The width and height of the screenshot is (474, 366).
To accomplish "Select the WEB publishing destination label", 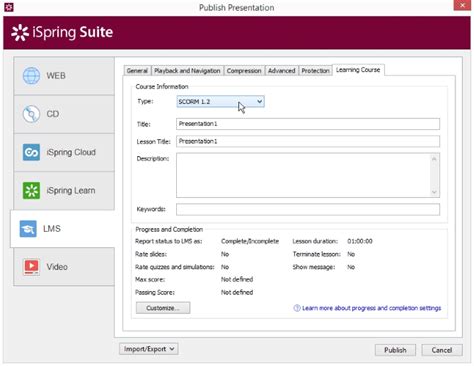I will [x=56, y=76].
